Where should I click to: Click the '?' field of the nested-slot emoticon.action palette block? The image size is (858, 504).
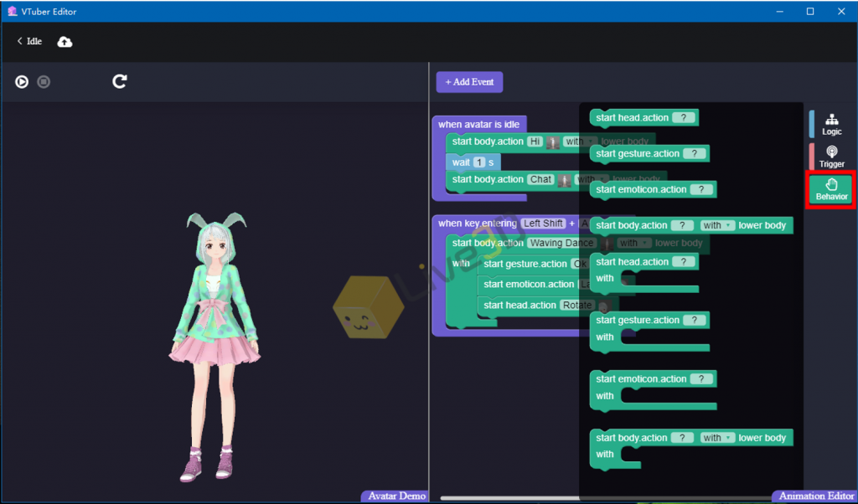pyautogui.click(x=701, y=378)
